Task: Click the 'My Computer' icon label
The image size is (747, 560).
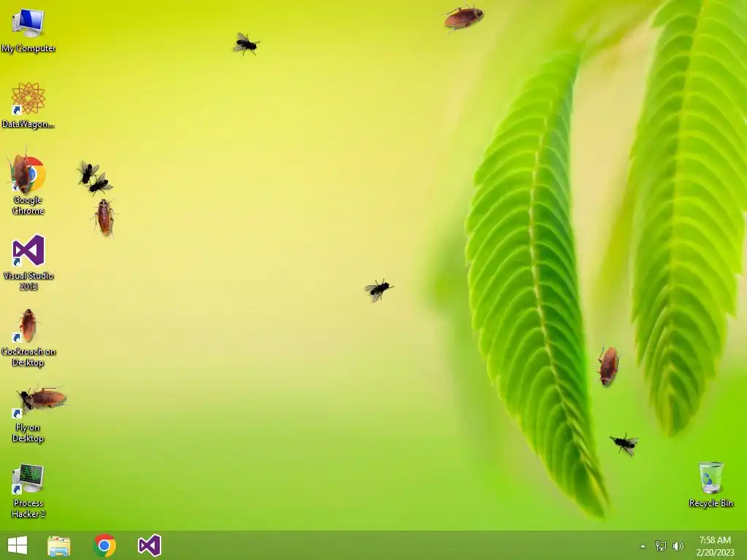Action: (x=28, y=48)
